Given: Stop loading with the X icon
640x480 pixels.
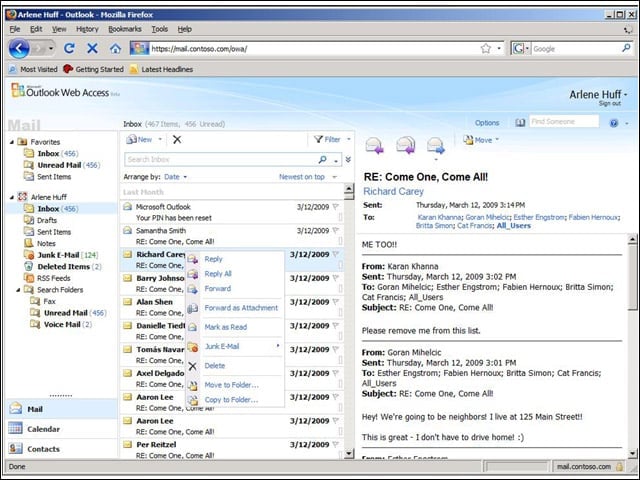Looking at the screenshot, I should click(92, 49).
